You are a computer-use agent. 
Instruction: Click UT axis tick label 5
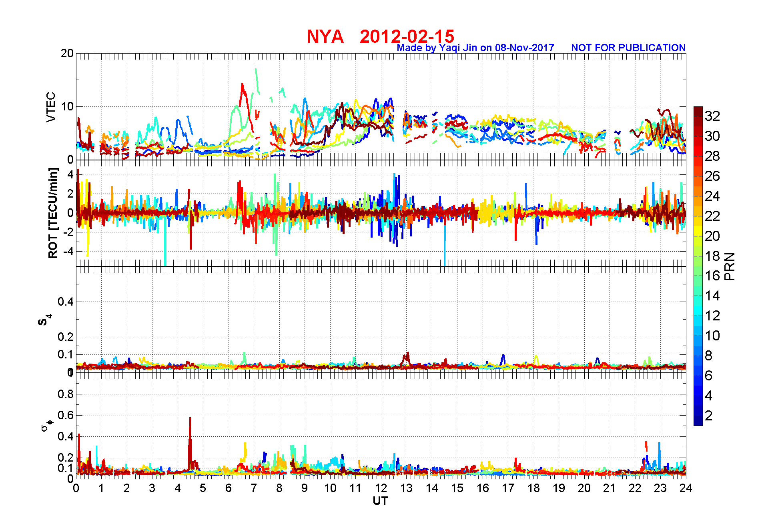coord(203,488)
